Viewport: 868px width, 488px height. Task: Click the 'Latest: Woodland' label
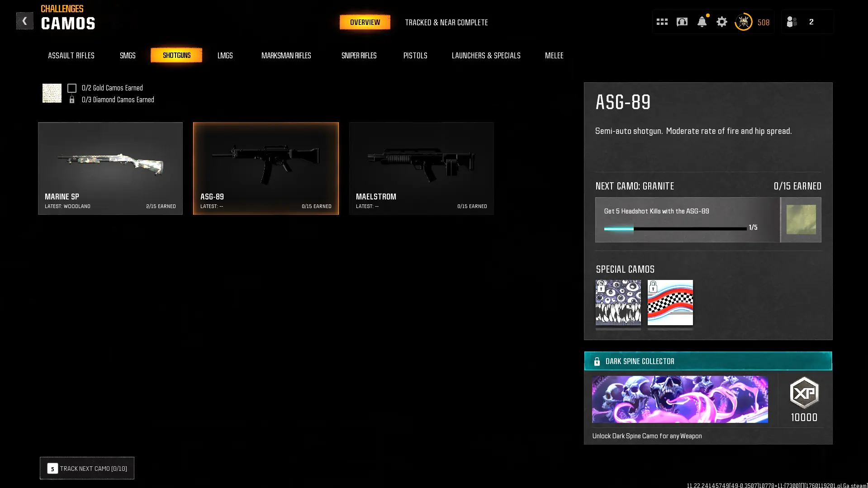pyautogui.click(x=67, y=206)
